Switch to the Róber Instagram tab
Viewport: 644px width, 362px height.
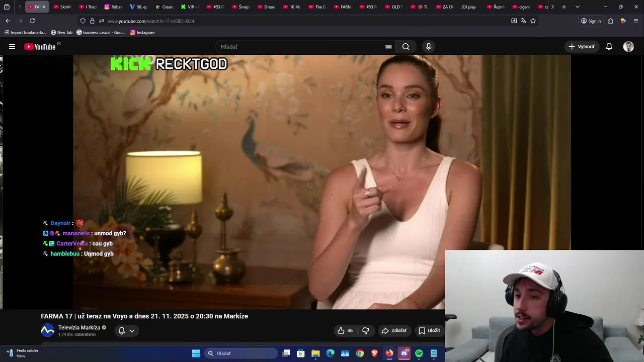(114, 7)
